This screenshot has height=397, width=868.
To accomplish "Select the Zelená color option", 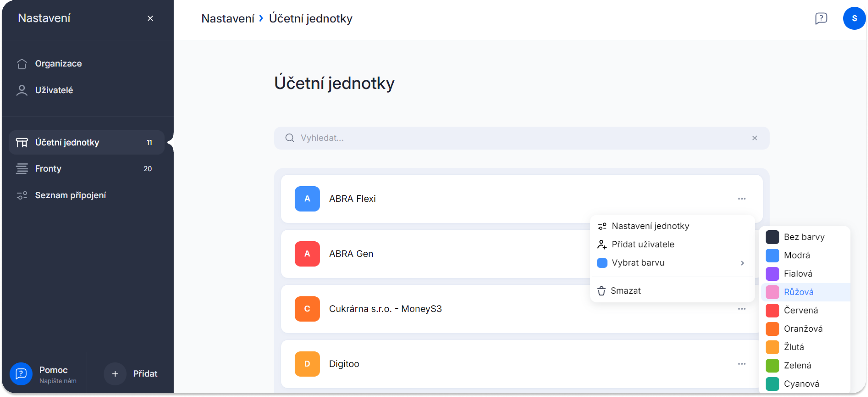I will [x=805, y=365].
